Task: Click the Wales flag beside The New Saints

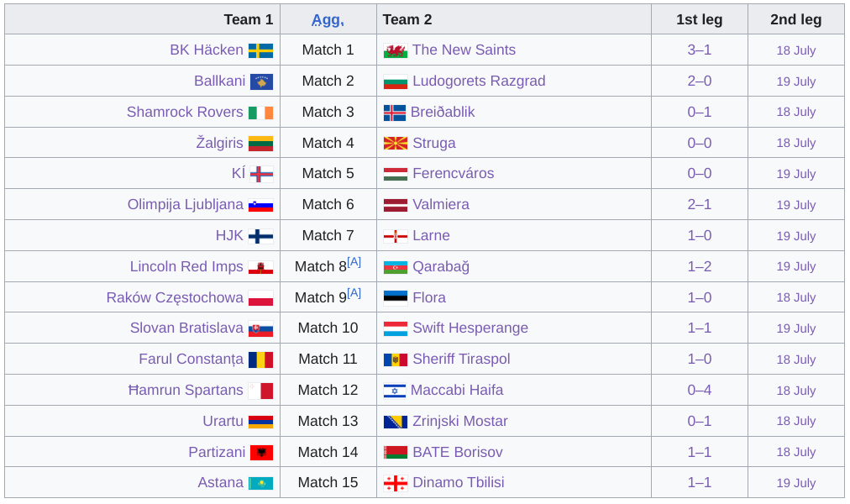Action: click(x=396, y=51)
